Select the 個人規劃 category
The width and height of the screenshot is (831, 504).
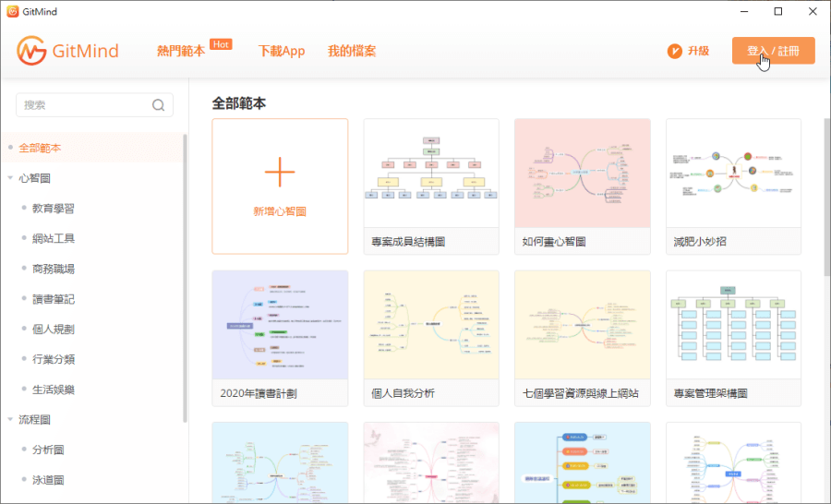click(53, 330)
